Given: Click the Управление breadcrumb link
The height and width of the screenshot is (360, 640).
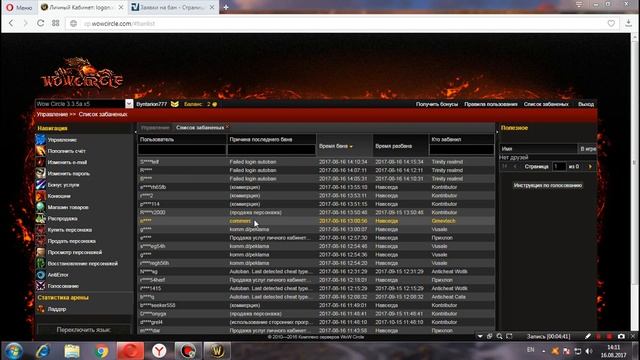Looking at the screenshot, I should [x=52, y=114].
